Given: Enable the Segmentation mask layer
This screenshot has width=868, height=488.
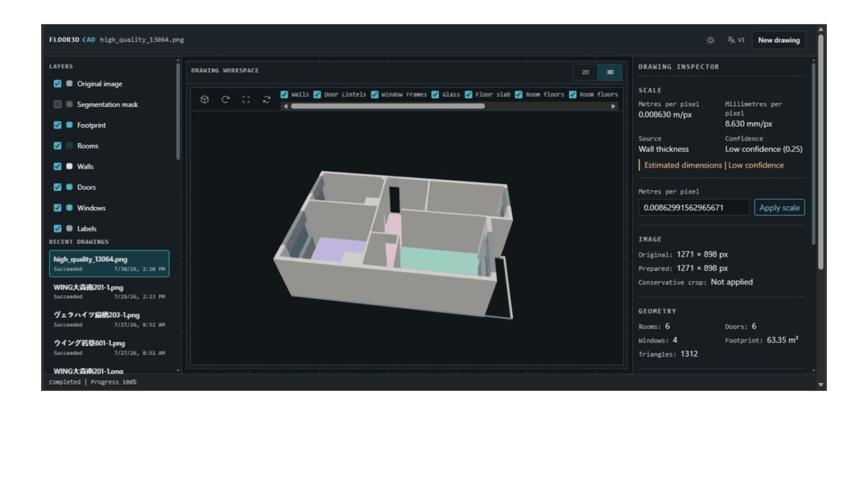Looking at the screenshot, I should tap(57, 104).
